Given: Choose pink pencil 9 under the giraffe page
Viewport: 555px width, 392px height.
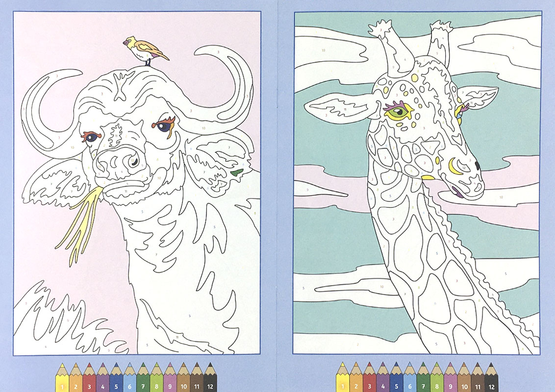Looking at the screenshot, I should coord(450,377).
